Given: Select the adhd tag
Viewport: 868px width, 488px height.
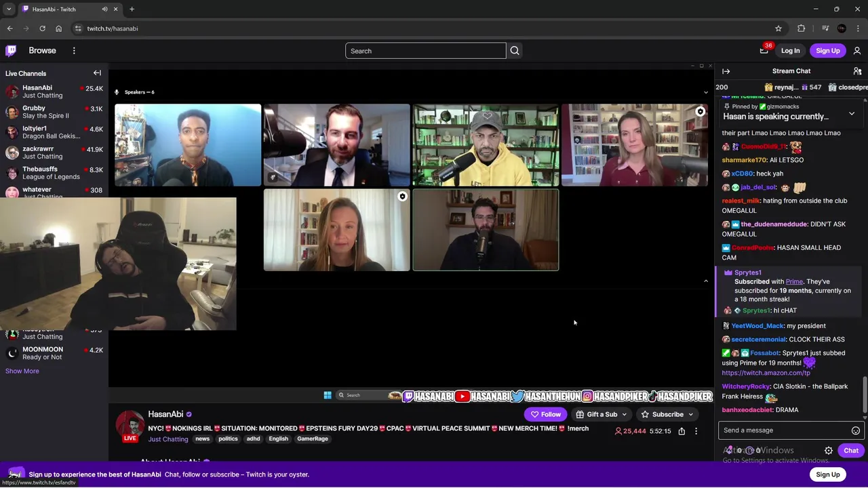Looking at the screenshot, I should (x=253, y=439).
